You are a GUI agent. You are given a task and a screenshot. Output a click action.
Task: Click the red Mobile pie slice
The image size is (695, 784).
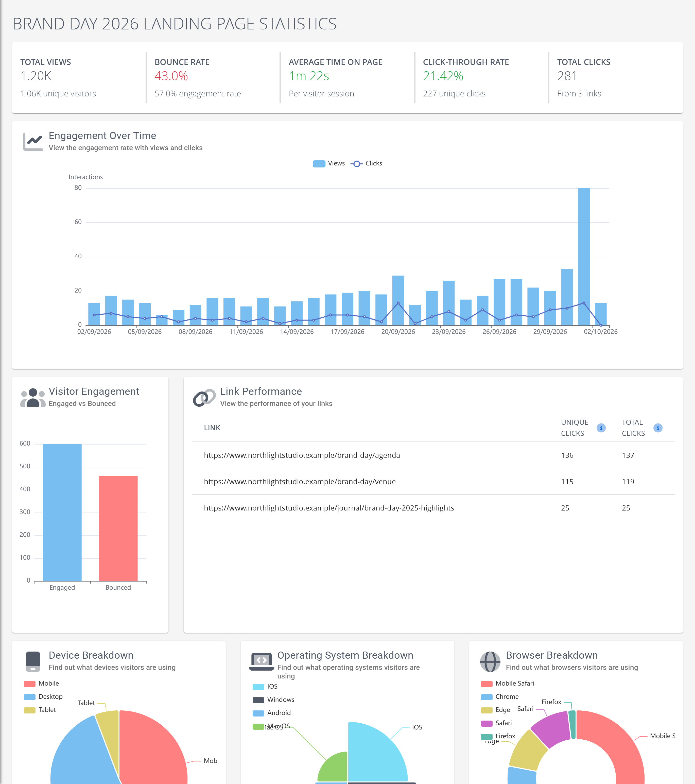point(153,748)
